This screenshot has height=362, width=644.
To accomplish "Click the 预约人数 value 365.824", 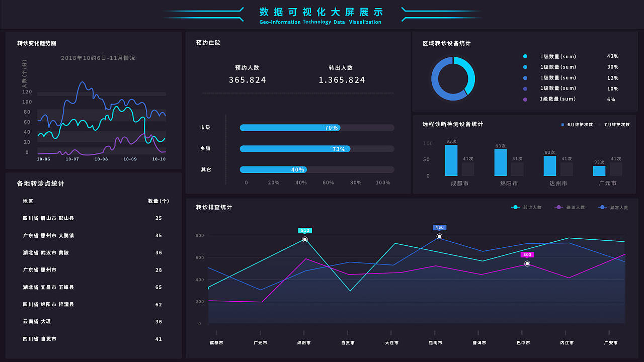I will coord(248,80).
